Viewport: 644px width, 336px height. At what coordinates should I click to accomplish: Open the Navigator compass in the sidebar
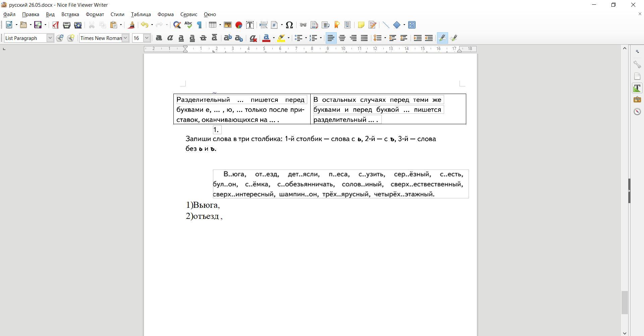click(x=637, y=111)
